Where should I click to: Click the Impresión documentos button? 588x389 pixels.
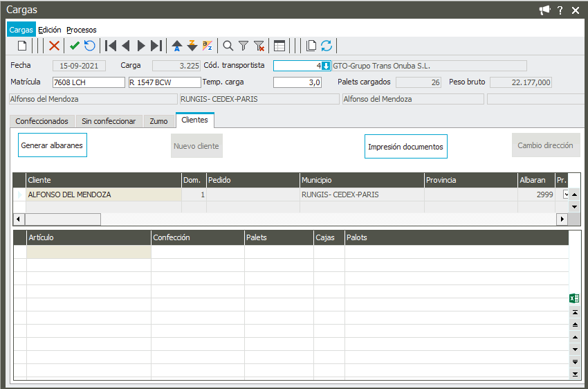[405, 147]
